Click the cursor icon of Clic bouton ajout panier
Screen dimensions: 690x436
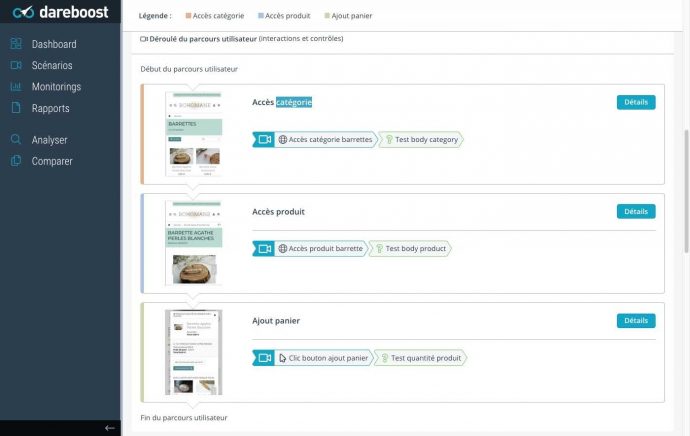click(x=283, y=358)
